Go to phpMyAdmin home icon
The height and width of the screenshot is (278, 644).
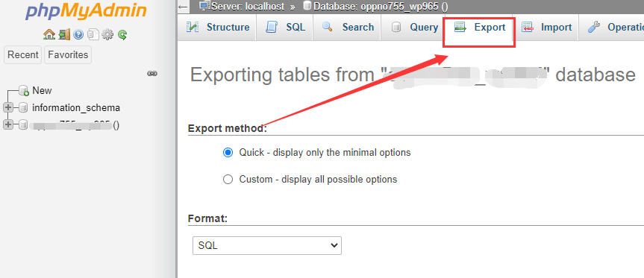pyautogui.click(x=49, y=34)
